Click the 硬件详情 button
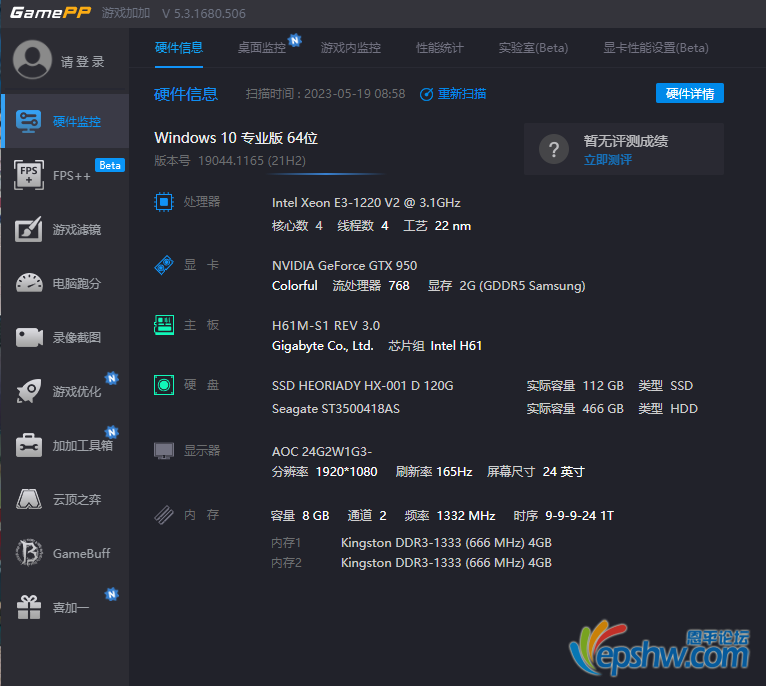Image resolution: width=766 pixels, height=686 pixels. pyautogui.click(x=690, y=93)
